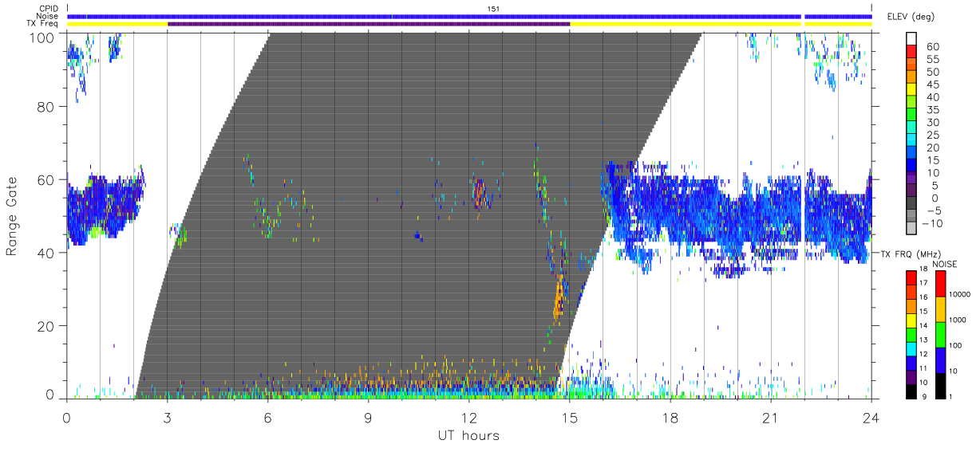
Task: Click the 3 tick label on UT axis
Action: tap(168, 419)
